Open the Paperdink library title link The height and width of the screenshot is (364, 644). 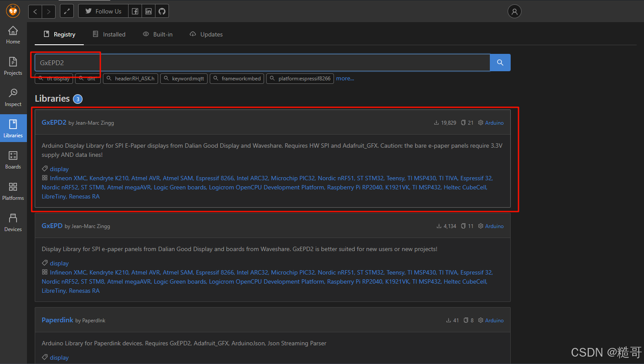pos(57,320)
